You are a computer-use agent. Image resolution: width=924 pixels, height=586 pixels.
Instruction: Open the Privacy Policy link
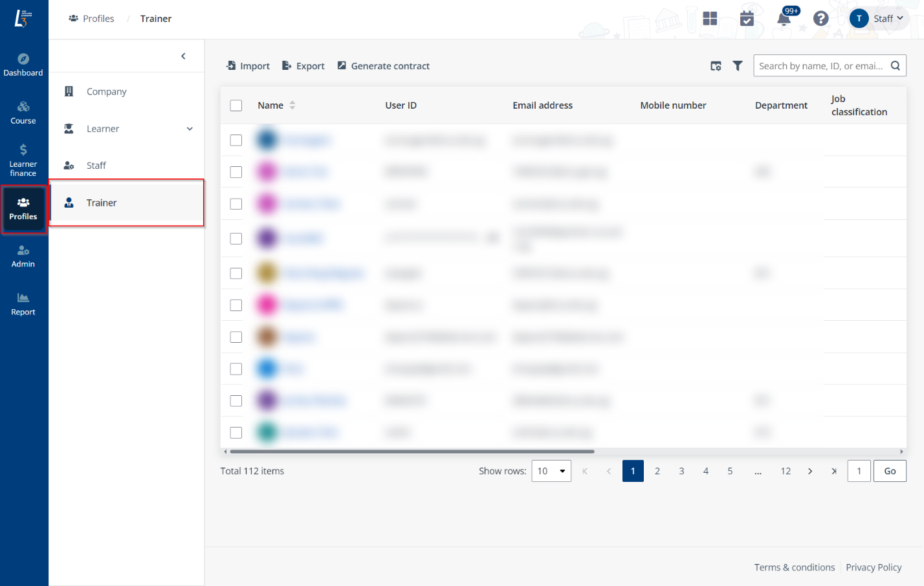874,567
